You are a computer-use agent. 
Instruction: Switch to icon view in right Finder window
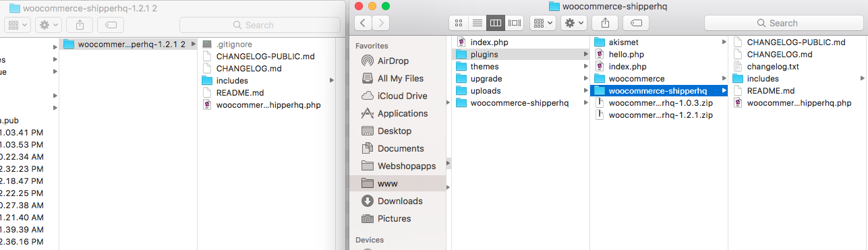point(459,23)
